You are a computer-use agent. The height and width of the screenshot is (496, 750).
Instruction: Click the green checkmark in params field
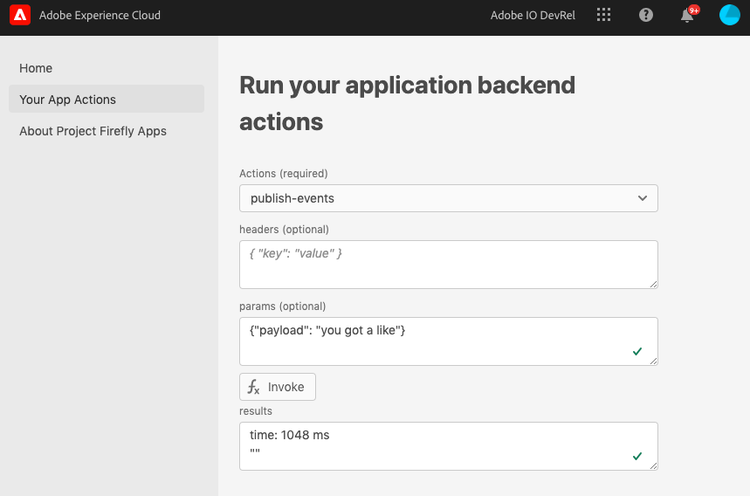(x=637, y=351)
